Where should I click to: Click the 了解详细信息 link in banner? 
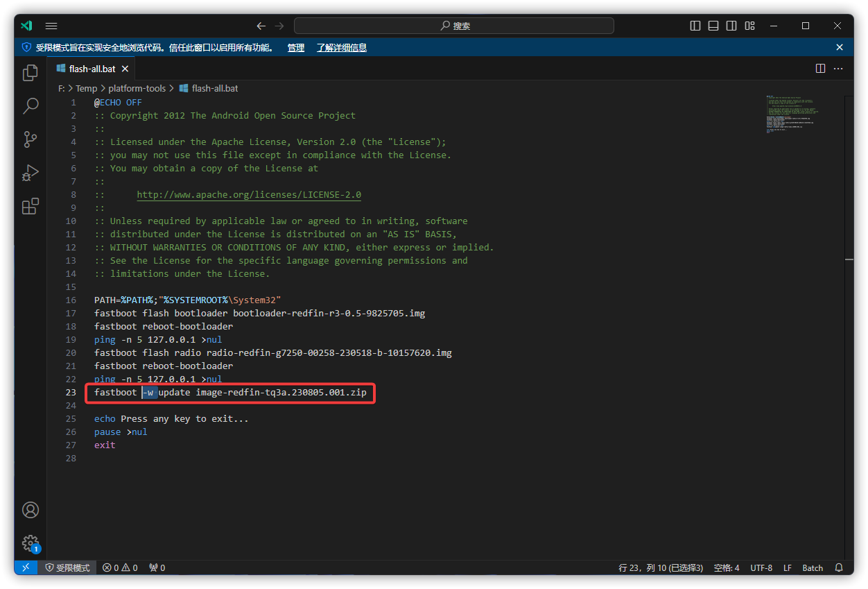(341, 47)
